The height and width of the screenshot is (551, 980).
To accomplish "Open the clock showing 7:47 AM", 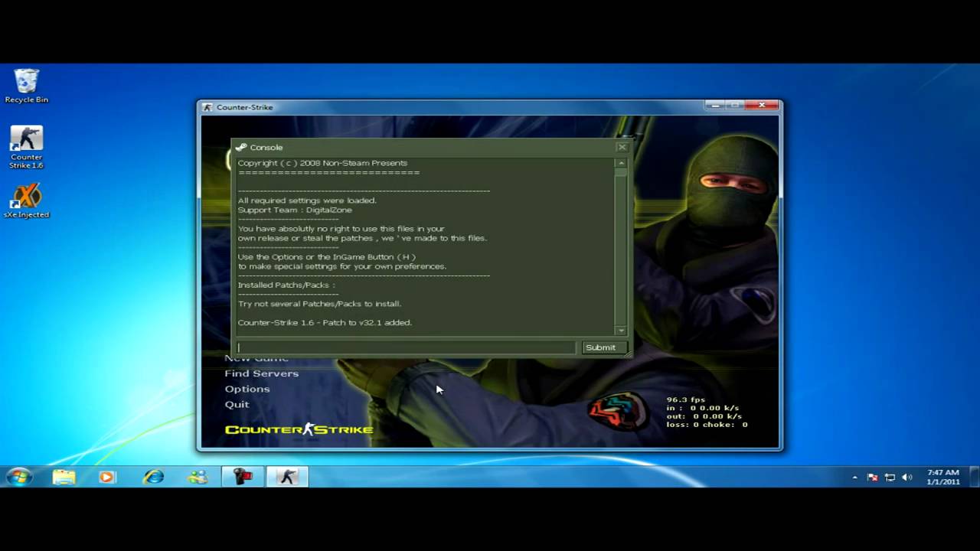I will click(x=942, y=477).
